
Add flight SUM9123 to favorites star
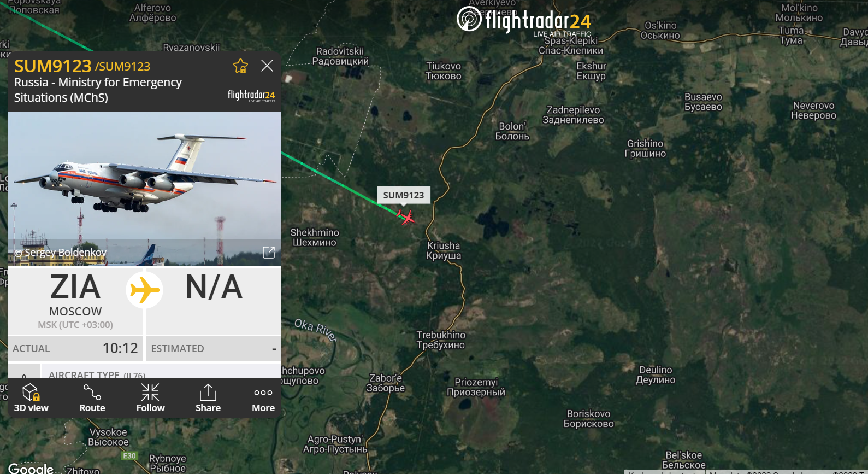240,66
